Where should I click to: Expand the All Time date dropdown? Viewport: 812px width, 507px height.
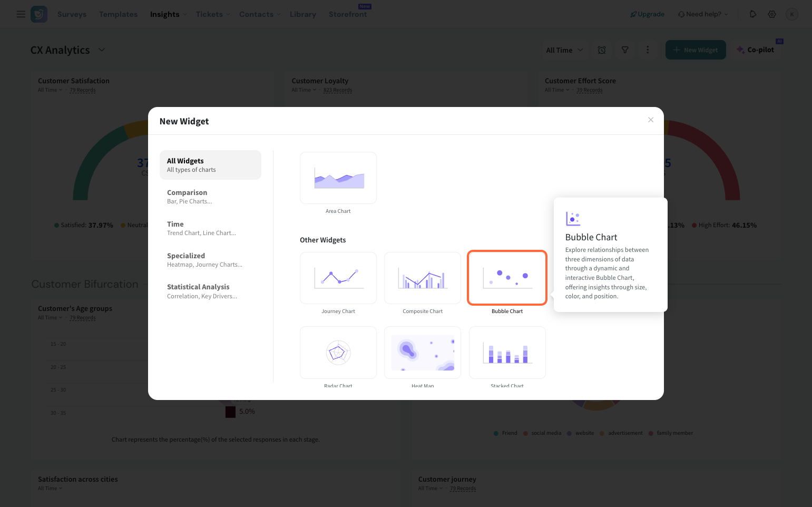(564, 50)
